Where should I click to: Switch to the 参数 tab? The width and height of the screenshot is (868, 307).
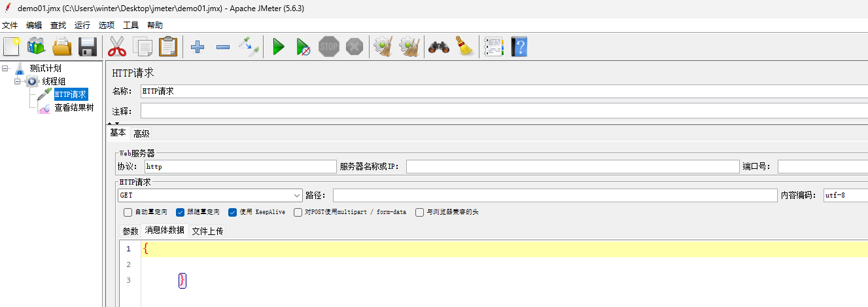[131, 231]
